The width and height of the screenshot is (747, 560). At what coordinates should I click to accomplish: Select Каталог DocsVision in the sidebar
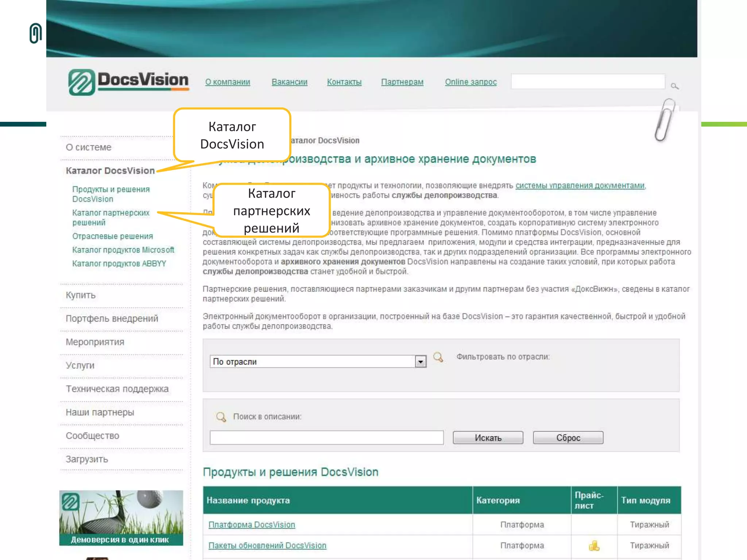coord(110,171)
